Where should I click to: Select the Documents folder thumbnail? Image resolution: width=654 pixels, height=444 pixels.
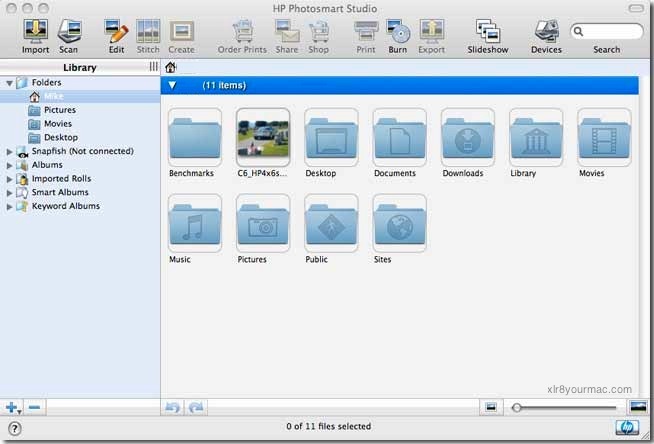400,137
